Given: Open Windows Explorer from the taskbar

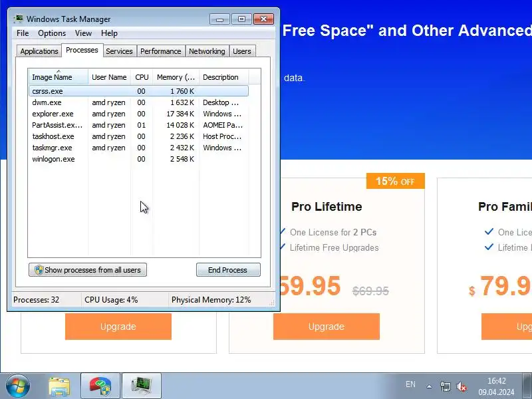Looking at the screenshot, I should click(x=59, y=386).
